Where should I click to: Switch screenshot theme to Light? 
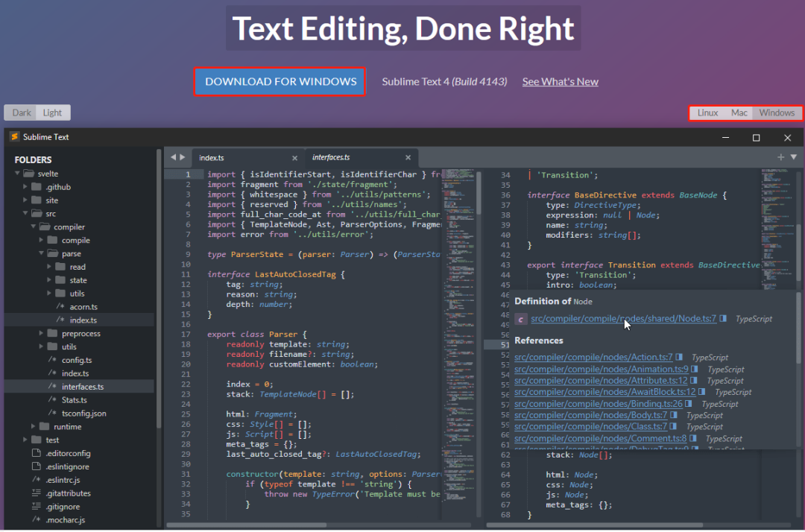[52, 113]
